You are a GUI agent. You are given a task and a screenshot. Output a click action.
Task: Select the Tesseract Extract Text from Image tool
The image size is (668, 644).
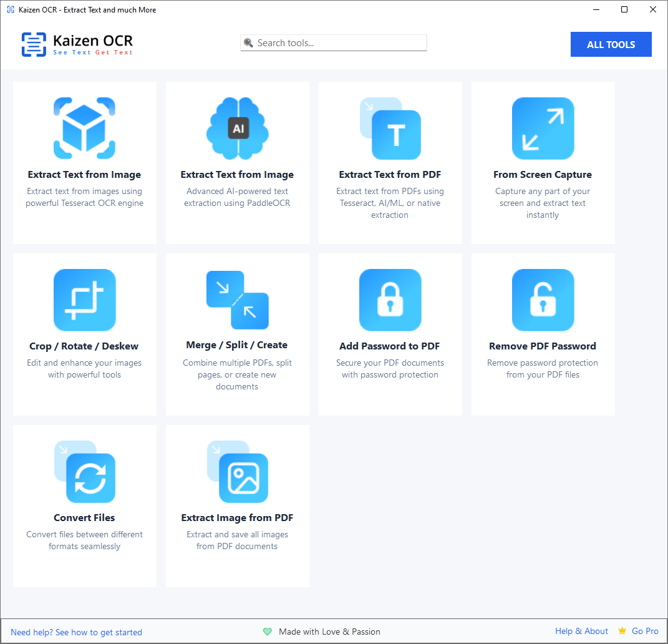click(84, 162)
